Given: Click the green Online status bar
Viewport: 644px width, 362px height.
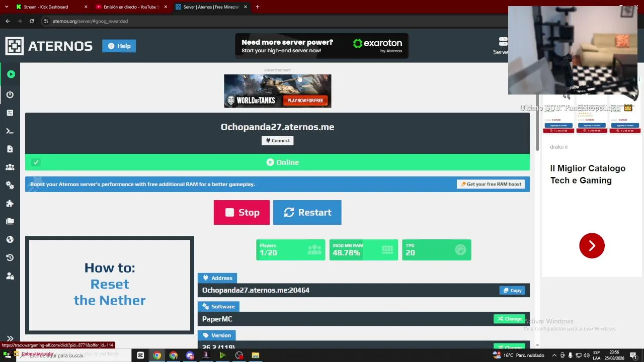Looking at the screenshot, I should coord(277,162).
